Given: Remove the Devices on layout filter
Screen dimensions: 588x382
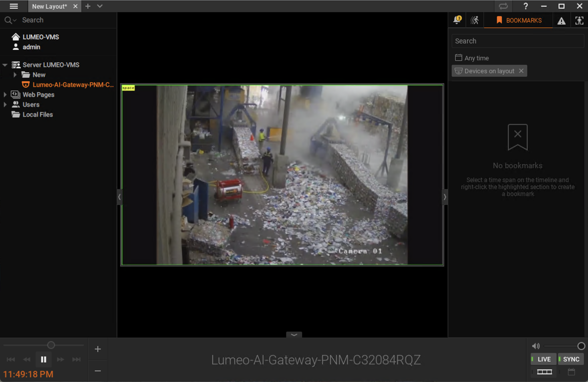Looking at the screenshot, I should coord(521,71).
